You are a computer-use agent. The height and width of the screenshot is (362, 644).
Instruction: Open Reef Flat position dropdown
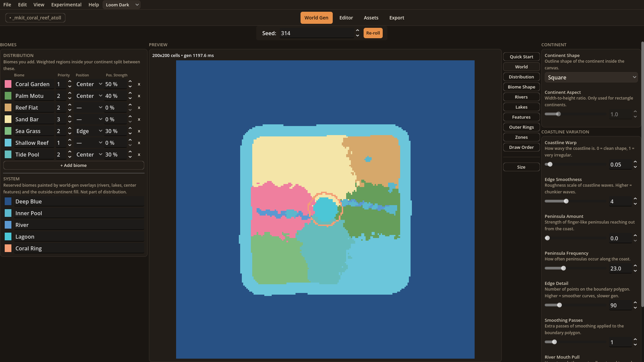(x=89, y=108)
